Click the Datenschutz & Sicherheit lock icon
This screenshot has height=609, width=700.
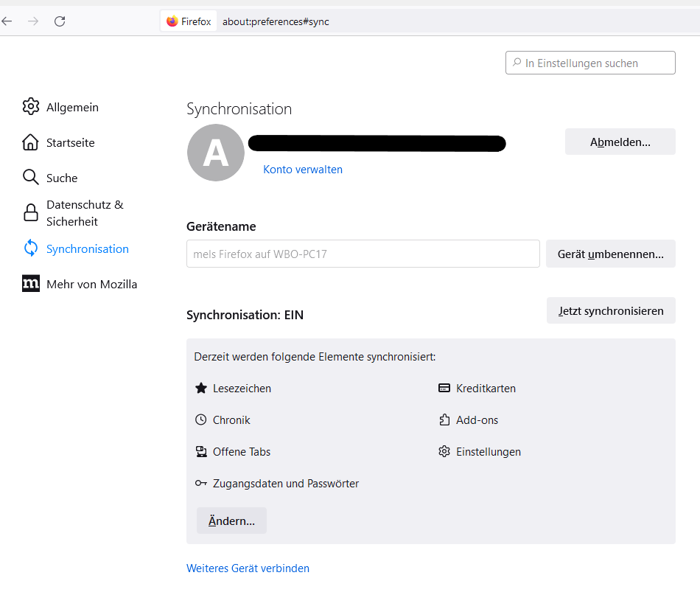[30, 213]
